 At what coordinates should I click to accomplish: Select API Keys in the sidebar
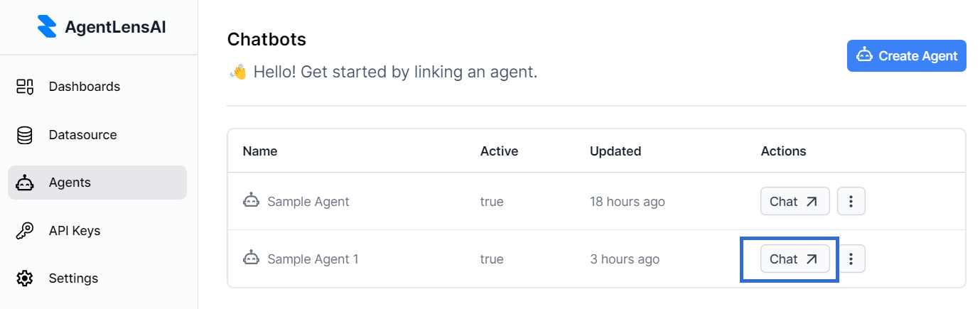tap(74, 231)
